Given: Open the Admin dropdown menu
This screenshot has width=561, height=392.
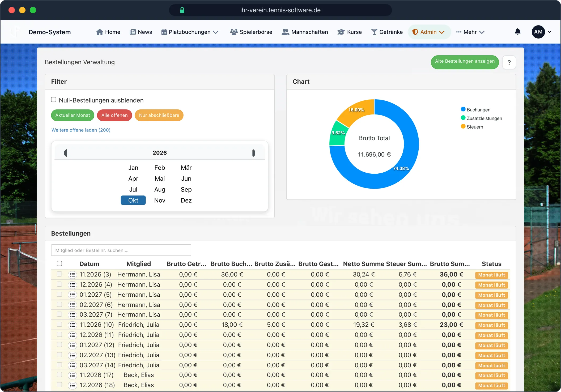Looking at the screenshot, I should tap(428, 32).
